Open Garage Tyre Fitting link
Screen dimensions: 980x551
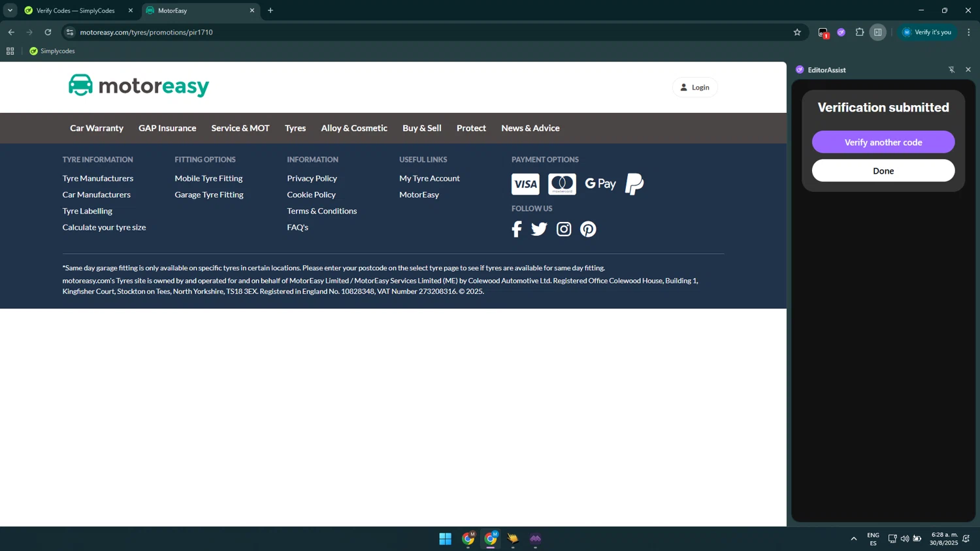(209, 195)
